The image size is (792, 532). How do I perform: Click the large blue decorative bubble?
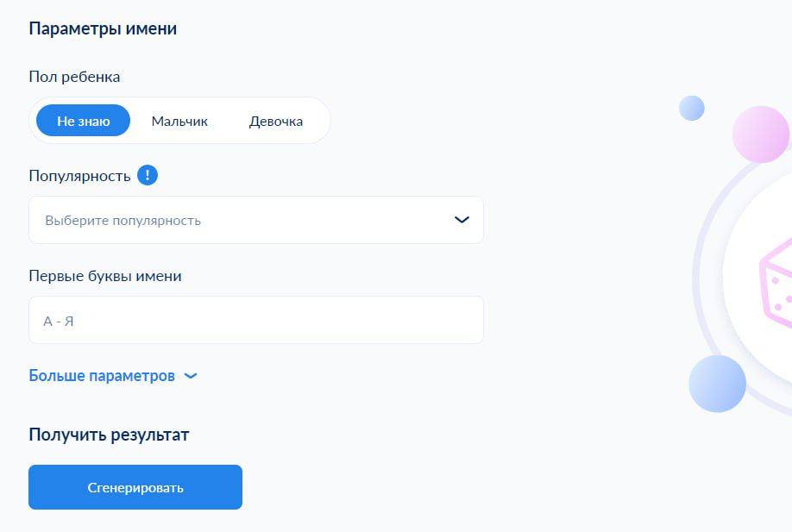(x=717, y=384)
